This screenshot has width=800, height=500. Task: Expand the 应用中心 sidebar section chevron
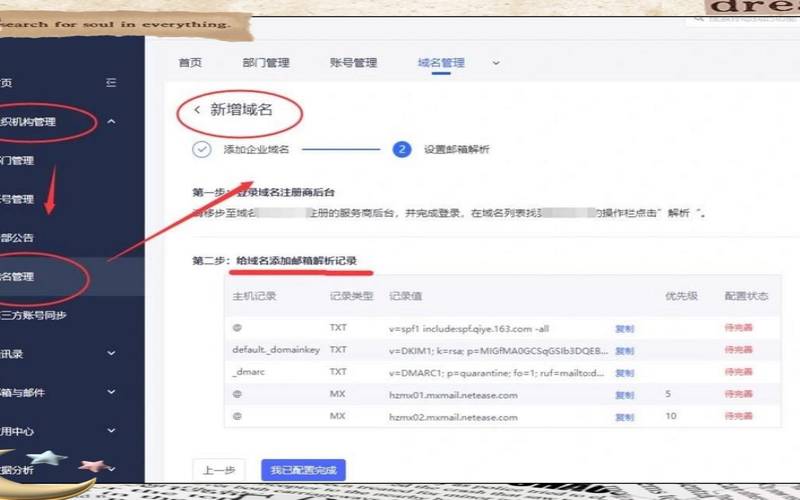click(111, 431)
